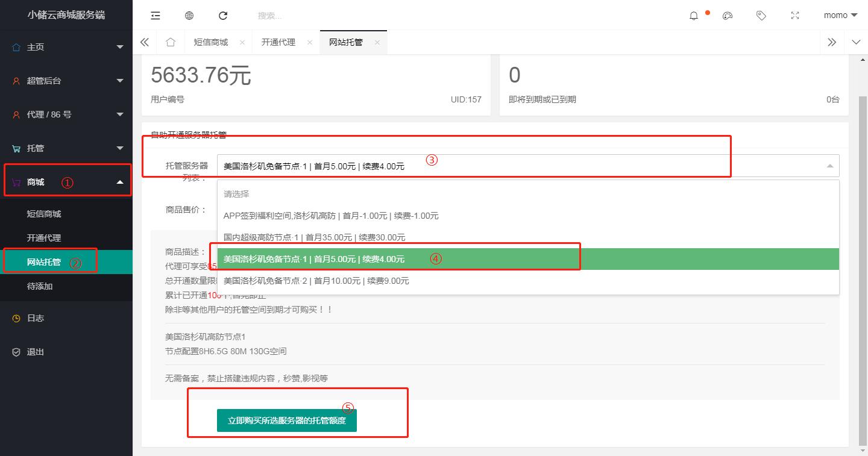Expand the 主页 sidebar menu
This screenshot has width=868, height=456.
pos(66,47)
